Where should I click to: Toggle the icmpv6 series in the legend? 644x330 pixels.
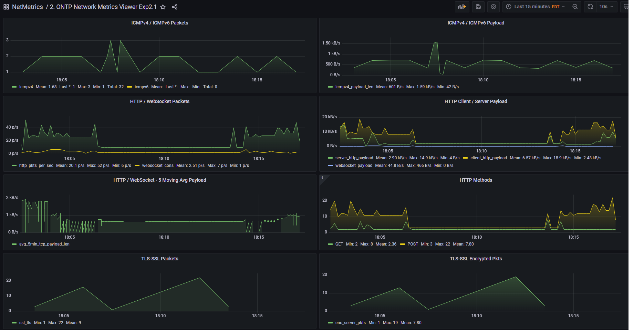click(141, 87)
